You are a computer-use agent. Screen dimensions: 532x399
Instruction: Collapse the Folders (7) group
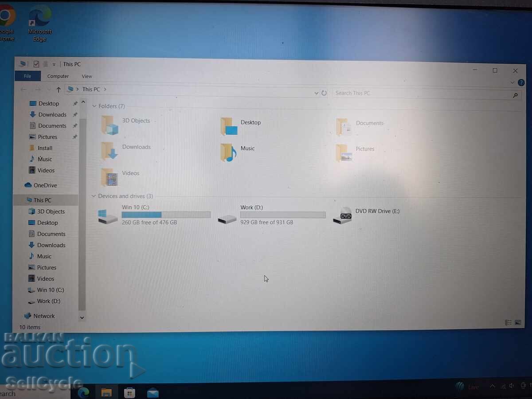(x=94, y=106)
